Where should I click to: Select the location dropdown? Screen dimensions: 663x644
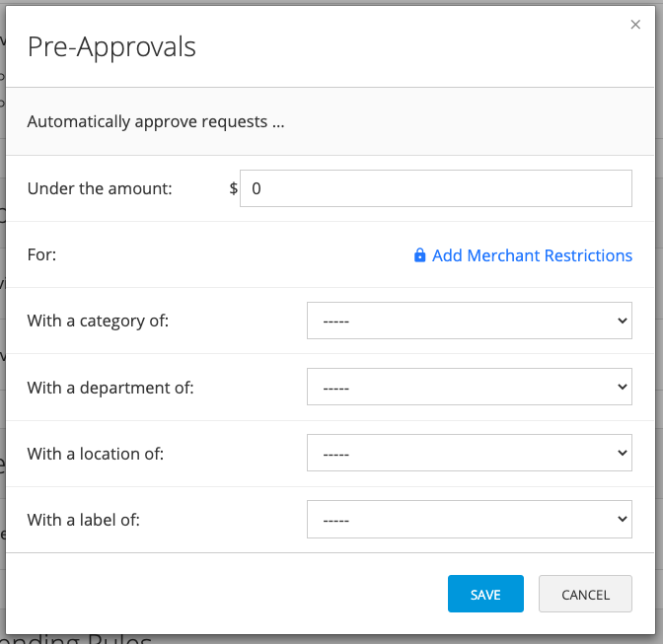[x=469, y=454]
